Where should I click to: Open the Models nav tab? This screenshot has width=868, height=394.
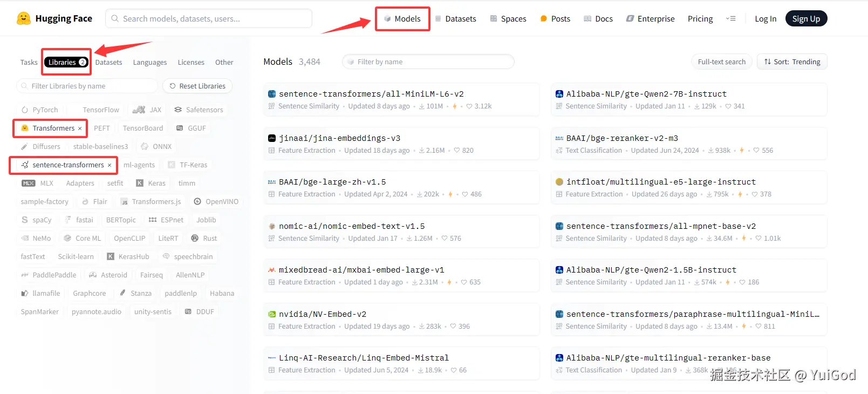[402, 19]
